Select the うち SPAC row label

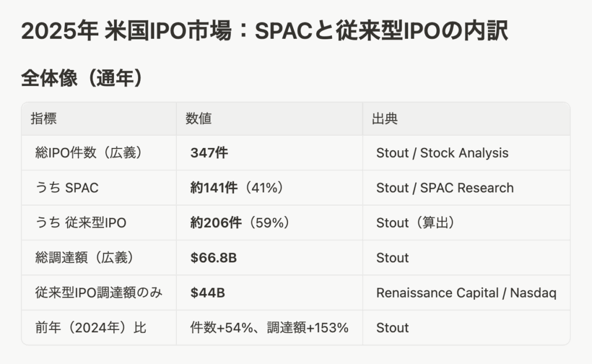coord(66,188)
